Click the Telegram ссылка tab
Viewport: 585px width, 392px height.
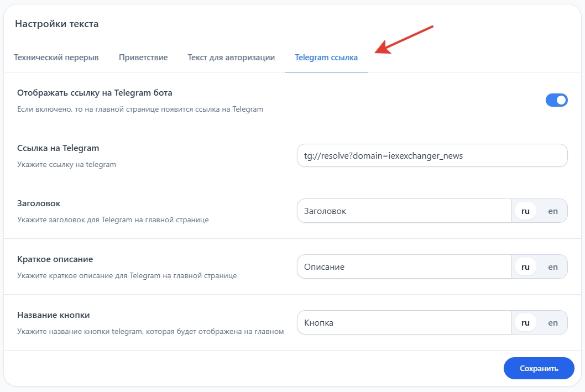tap(326, 58)
